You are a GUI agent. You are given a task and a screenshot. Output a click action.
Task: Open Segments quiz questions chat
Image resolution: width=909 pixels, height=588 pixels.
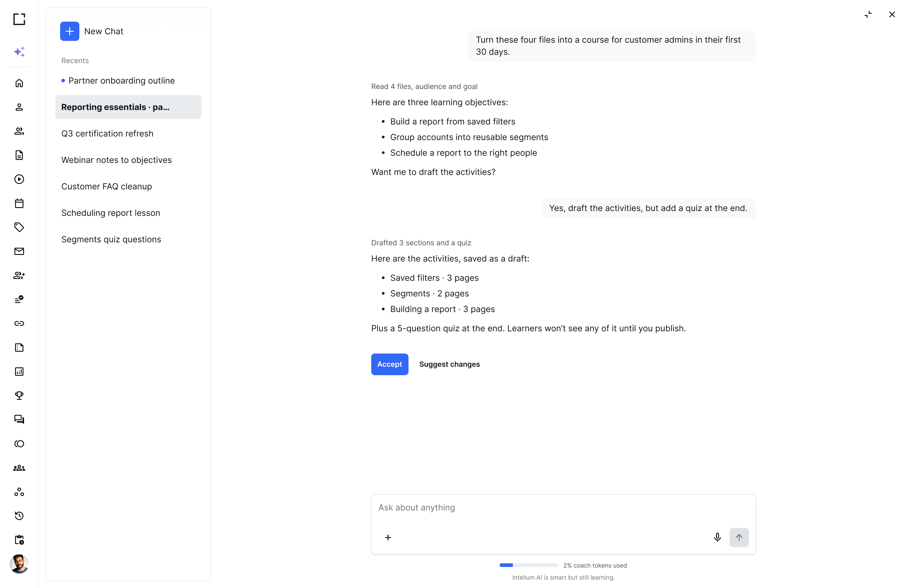tap(128, 239)
